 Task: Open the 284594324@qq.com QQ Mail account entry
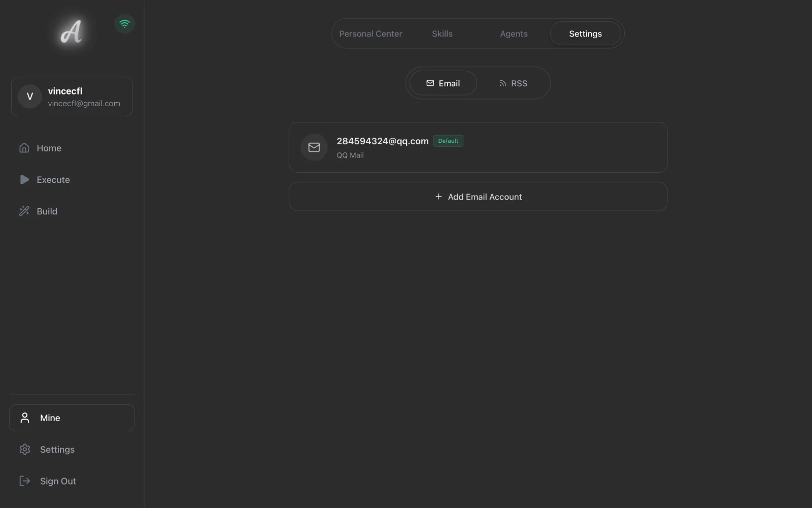(478, 147)
